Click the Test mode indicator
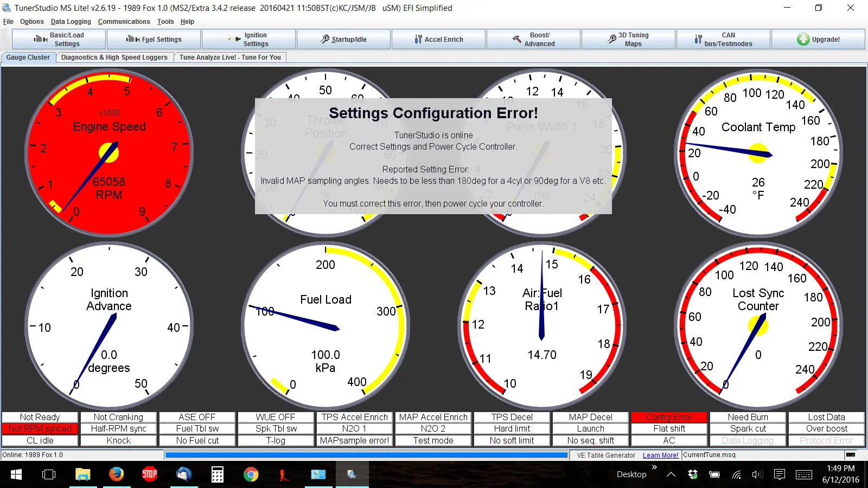This screenshot has height=488, width=868. coord(433,440)
